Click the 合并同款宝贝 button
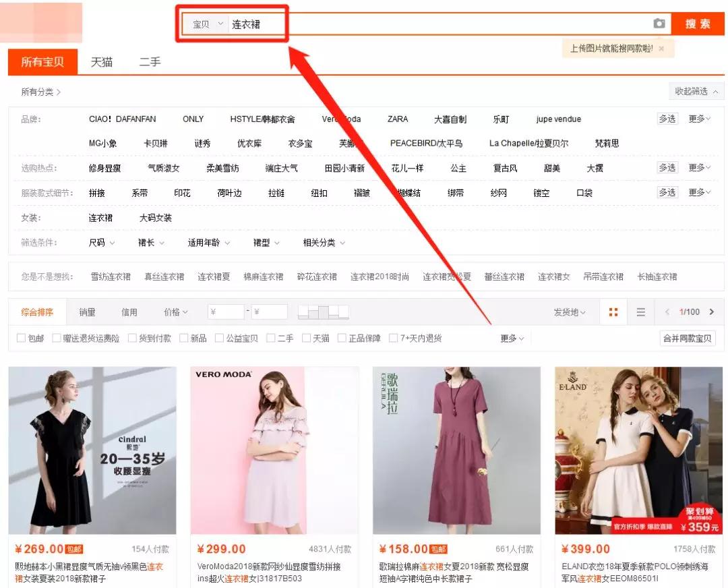 [687, 338]
